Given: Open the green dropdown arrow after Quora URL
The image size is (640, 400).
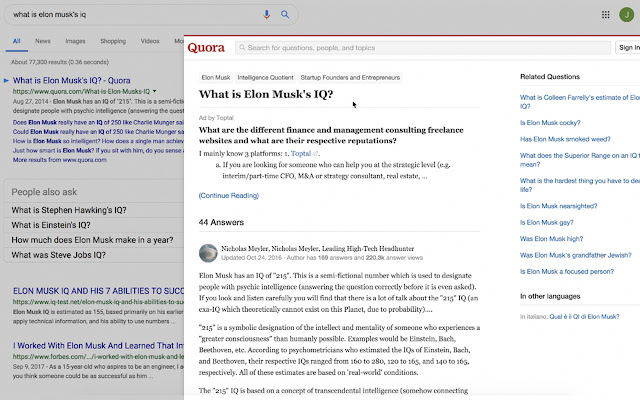Looking at the screenshot, I should tap(155, 91).
